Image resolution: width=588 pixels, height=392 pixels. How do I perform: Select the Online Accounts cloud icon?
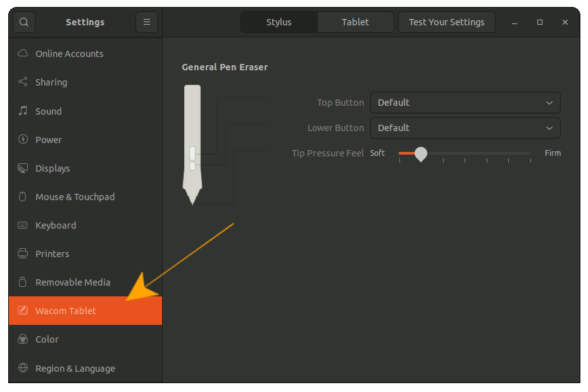coord(23,53)
